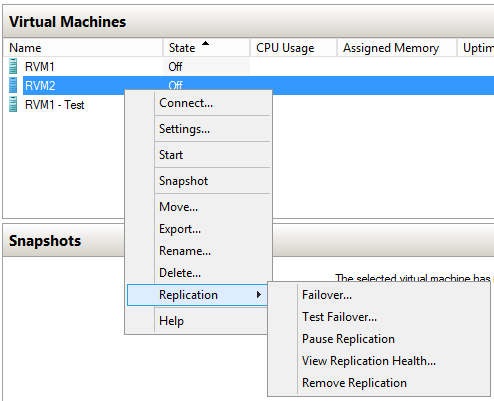The height and width of the screenshot is (401, 494).
Task: Choose Start in the context menu
Action: tap(198, 155)
